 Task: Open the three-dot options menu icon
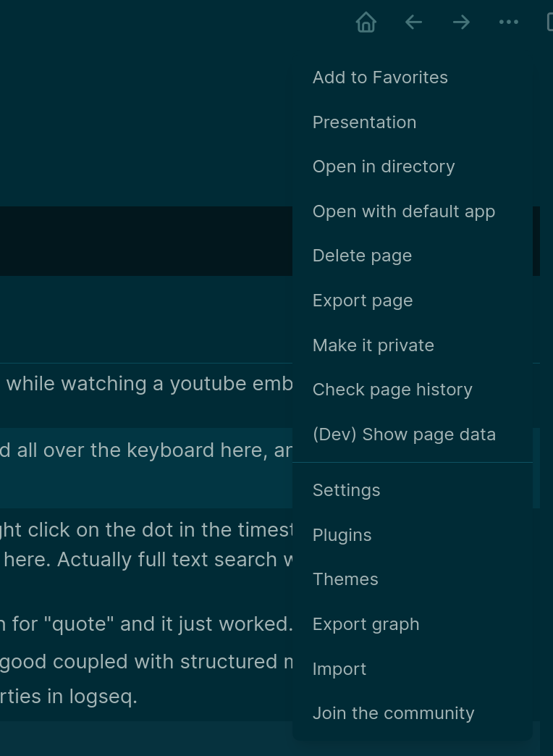tap(509, 22)
